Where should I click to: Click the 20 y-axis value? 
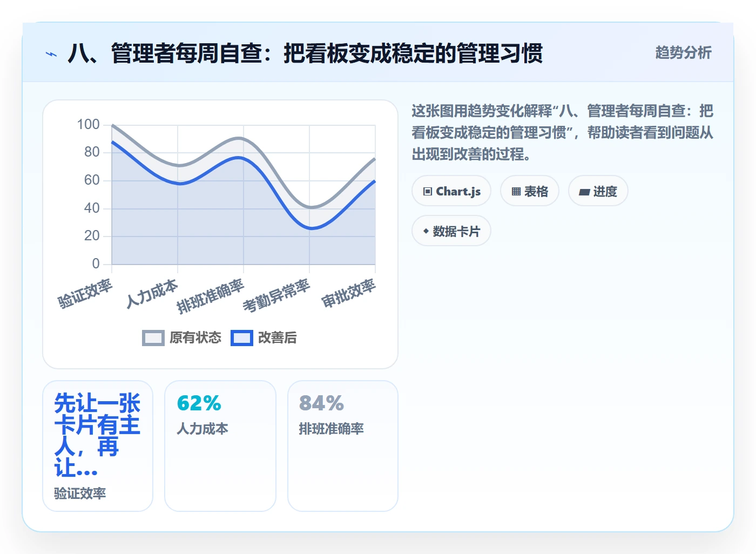(x=92, y=236)
